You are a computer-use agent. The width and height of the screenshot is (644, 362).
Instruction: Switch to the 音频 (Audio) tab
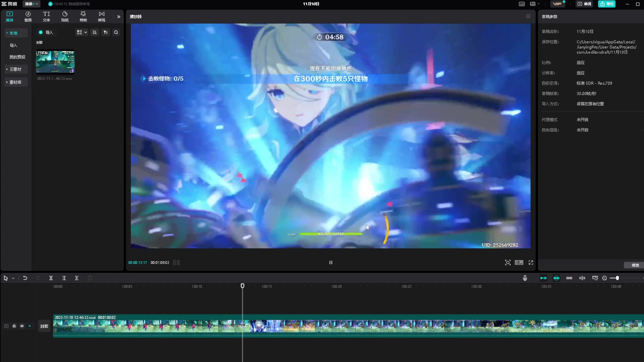point(28,16)
